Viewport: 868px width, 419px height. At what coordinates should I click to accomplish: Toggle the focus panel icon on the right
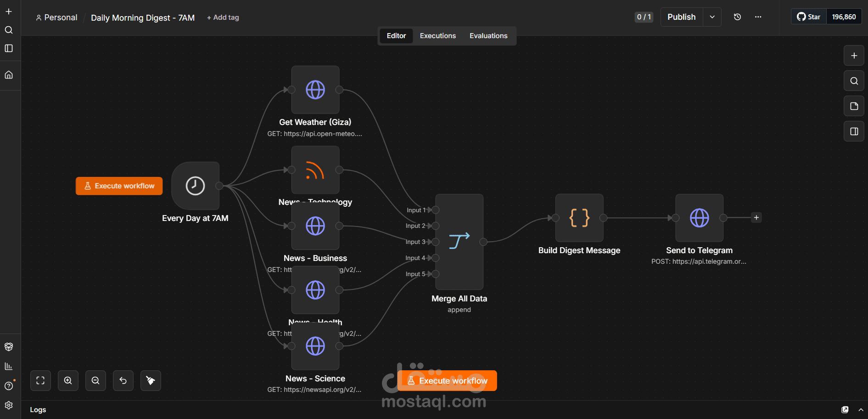coord(854,131)
